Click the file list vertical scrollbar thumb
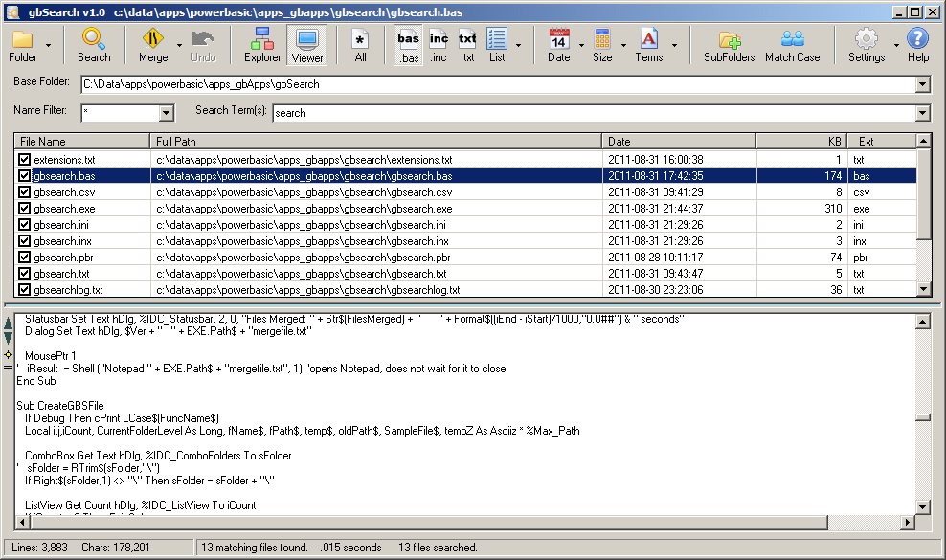Viewport: 946px width, 560px height. [923, 193]
